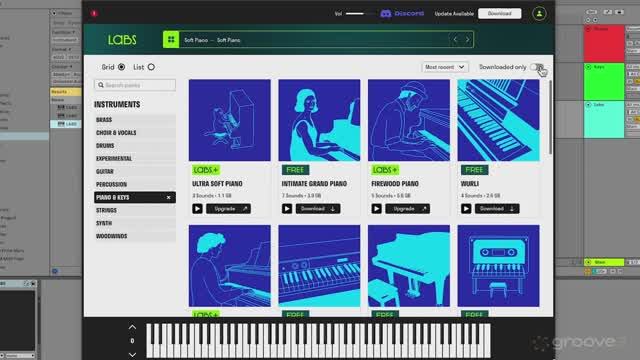Click the pack list vertical scrollbar
The width and height of the screenshot is (640, 360).
click(x=551, y=117)
